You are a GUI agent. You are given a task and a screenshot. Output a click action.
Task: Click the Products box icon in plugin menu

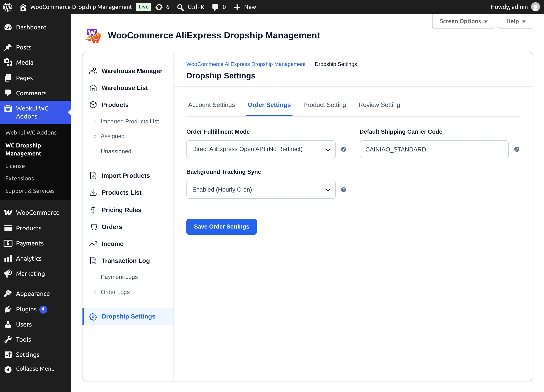93,105
